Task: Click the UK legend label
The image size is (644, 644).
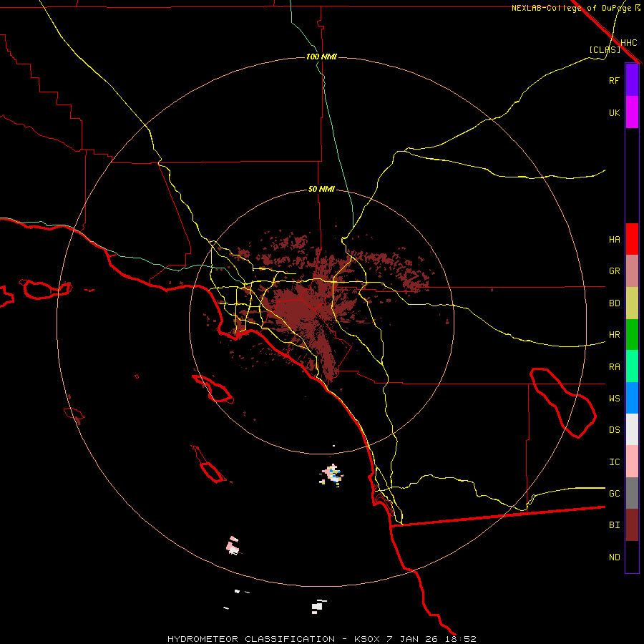Action: pyautogui.click(x=614, y=112)
